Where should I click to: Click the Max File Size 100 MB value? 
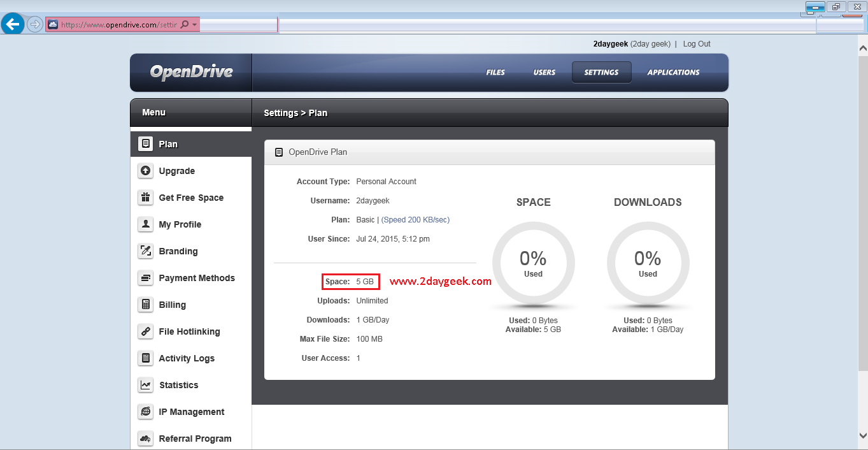(369, 339)
